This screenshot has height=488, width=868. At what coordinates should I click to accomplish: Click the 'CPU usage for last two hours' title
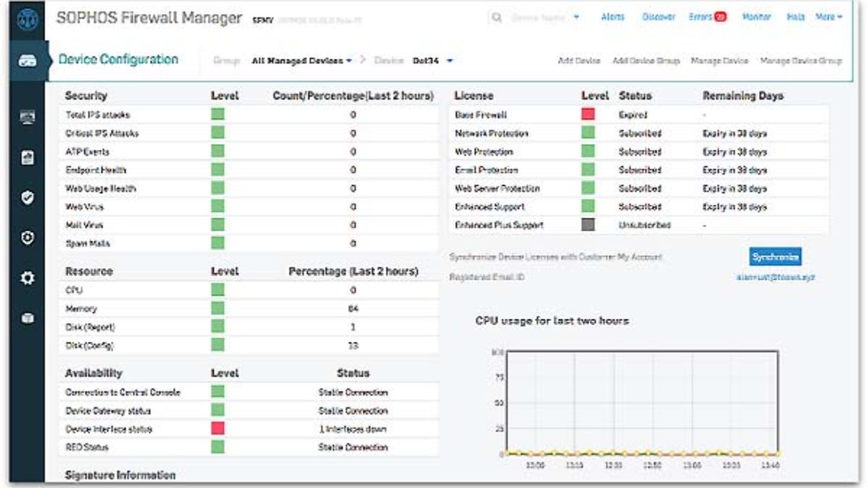tap(552, 320)
